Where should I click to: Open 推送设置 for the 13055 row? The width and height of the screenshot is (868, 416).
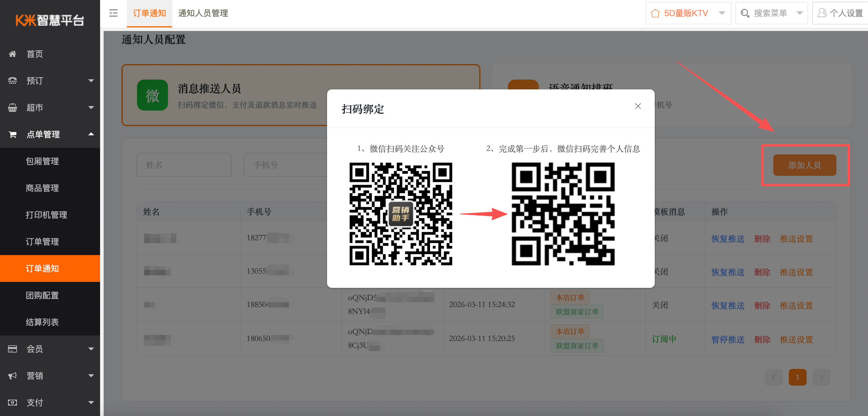point(797,272)
